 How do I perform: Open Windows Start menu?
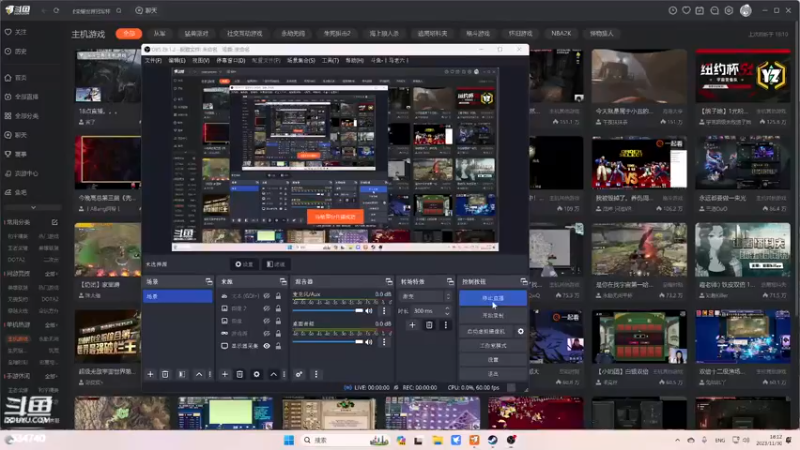(289, 440)
